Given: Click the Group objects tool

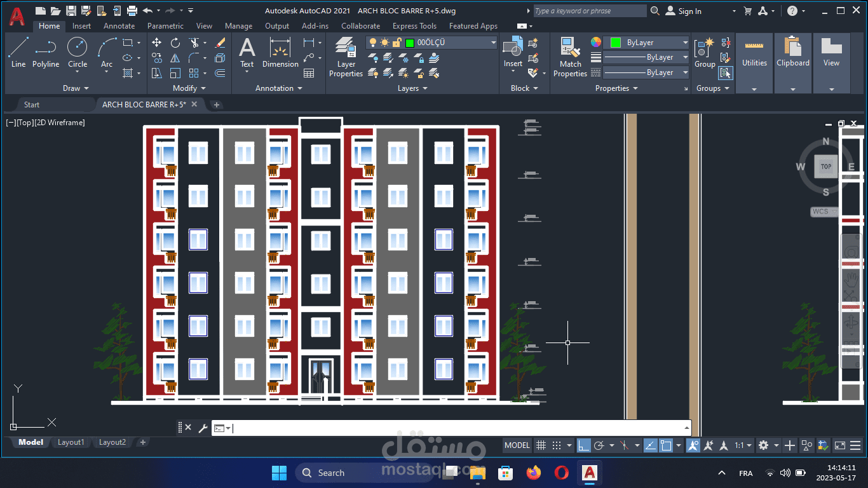Looking at the screenshot, I should 705,53.
